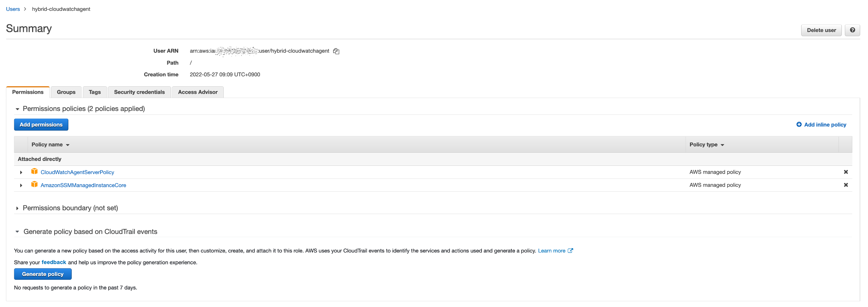Click AWS managed policy in the CloudWatchAgentServerPolicy row
The height and width of the screenshot is (307, 868).
pos(715,172)
